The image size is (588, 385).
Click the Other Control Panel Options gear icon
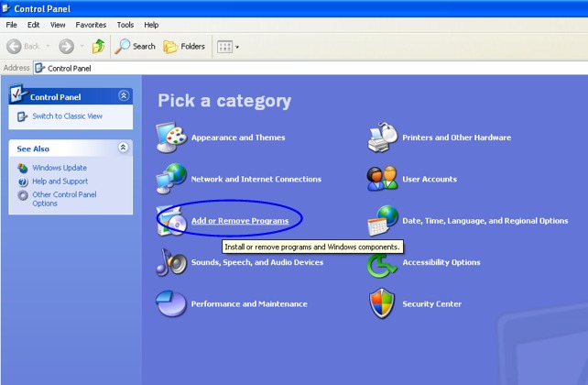pyautogui.click(x=23, y=195)
